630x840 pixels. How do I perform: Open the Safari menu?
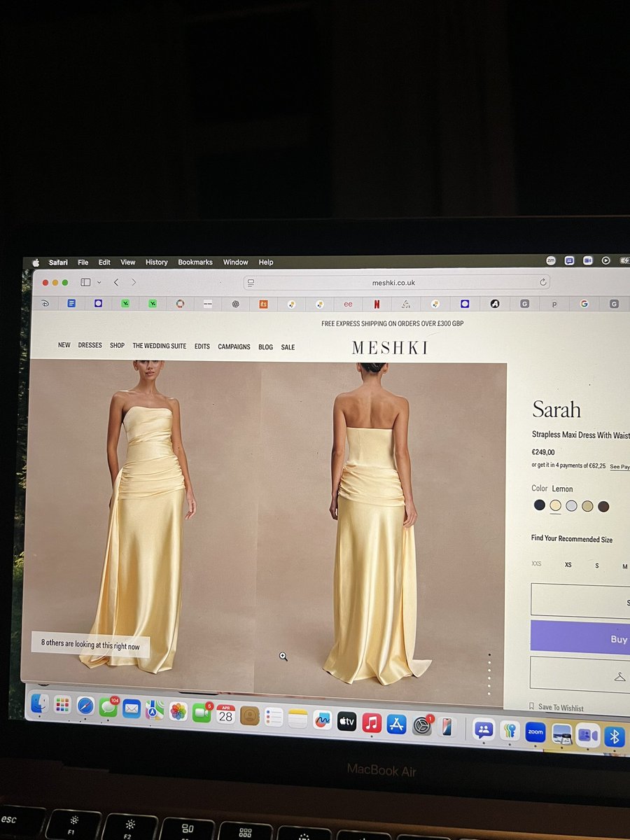[58, 262]
